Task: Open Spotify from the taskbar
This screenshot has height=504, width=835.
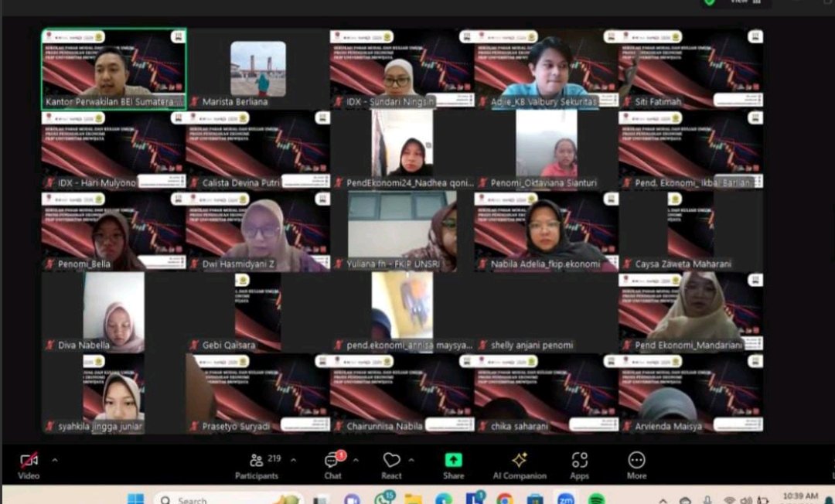Action: 596,499
